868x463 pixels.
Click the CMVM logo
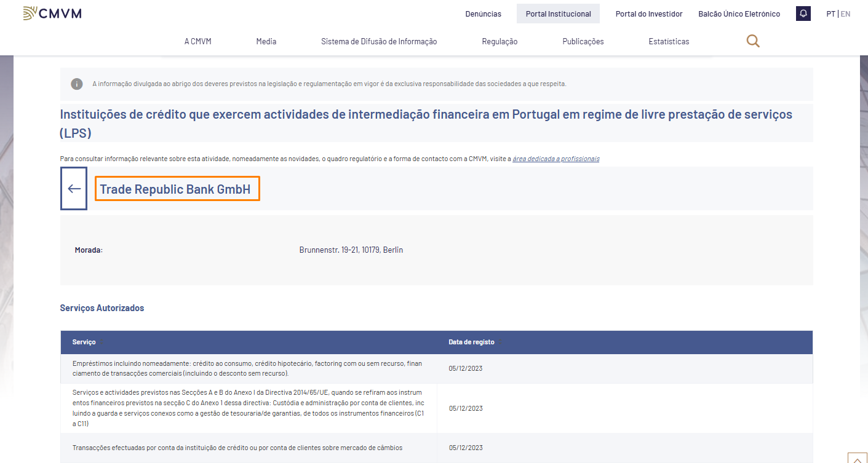[52, 13]
